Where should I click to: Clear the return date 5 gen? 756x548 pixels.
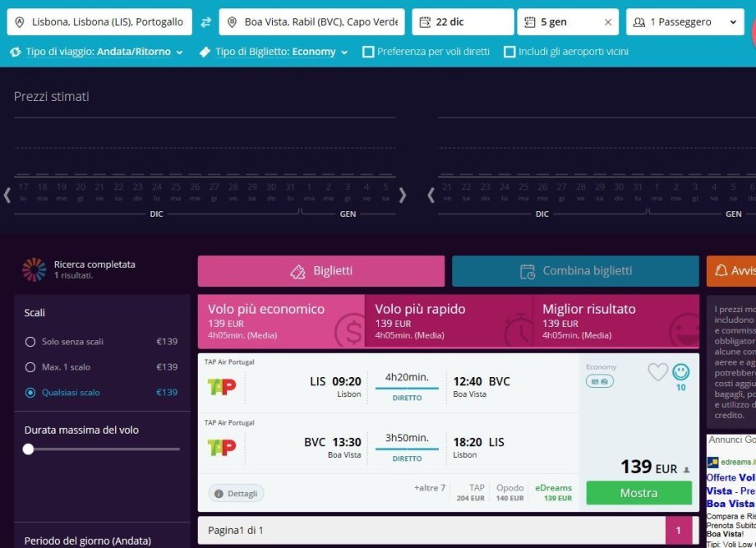[607, 22]
